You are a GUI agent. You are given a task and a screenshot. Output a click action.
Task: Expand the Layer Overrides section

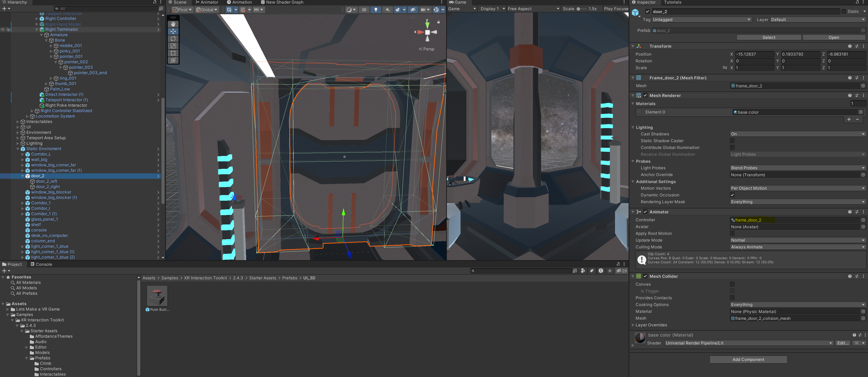(633, 325)
